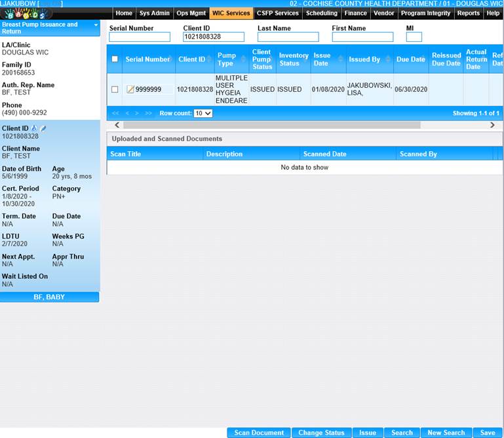Tick the checkbox for pump 9999999 row

point(115,89)
